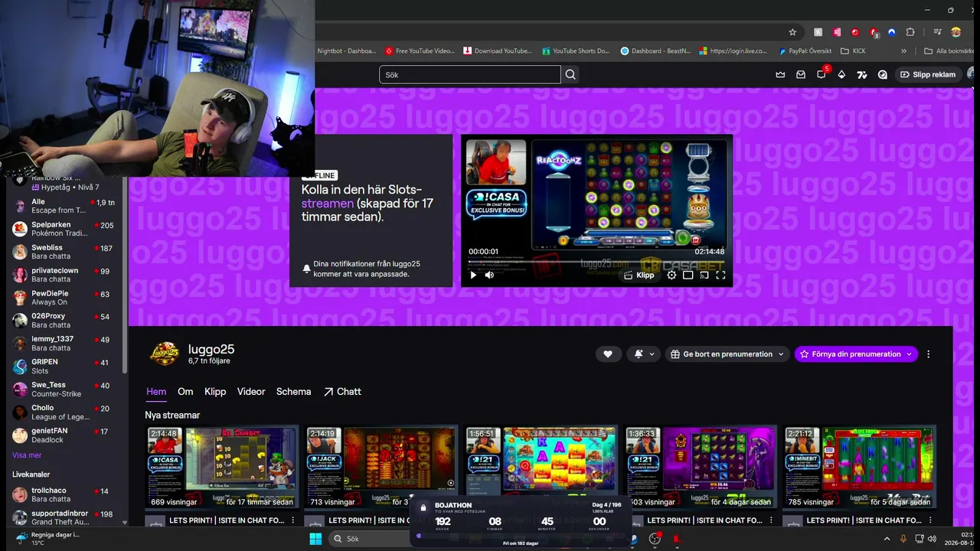Show hidden system tray icons

pyautogui.click(x=887, y=540)
